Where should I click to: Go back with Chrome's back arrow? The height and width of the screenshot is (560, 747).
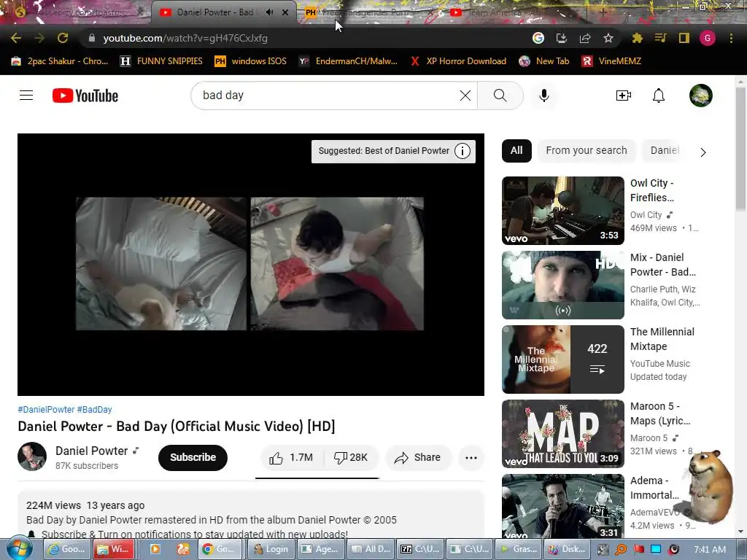pyautogui.click(x=16, y=38)
